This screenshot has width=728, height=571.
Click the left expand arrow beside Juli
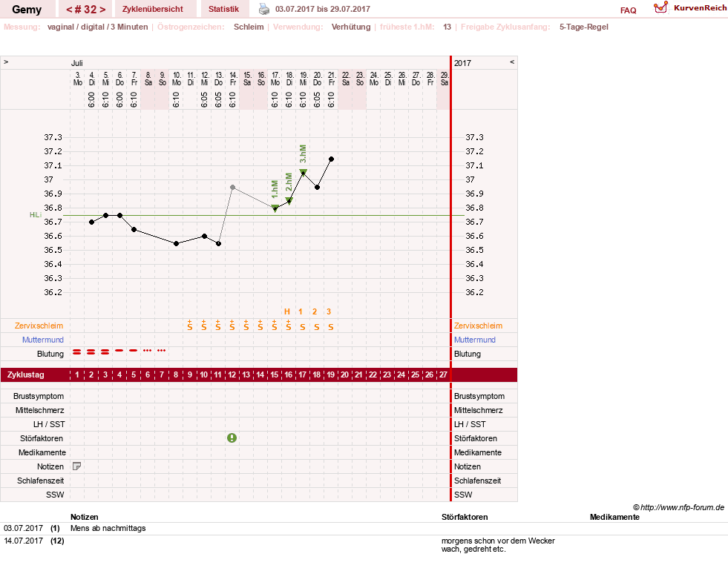pos(6,62)
